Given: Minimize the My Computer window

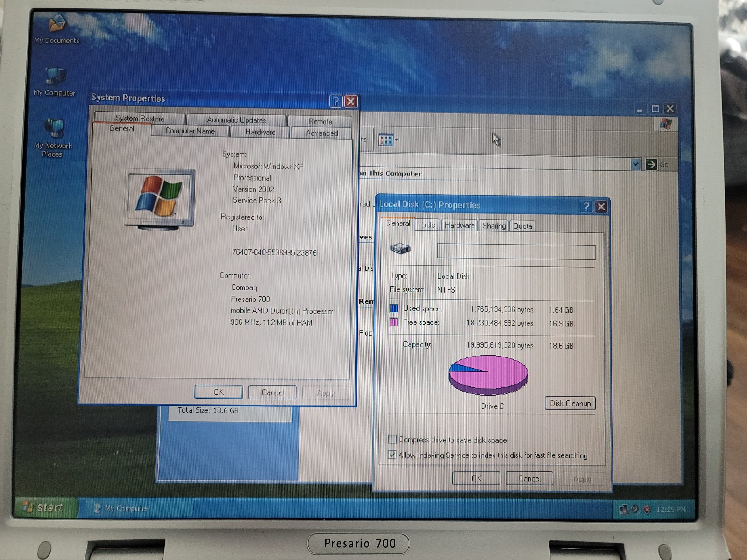Looking at the screenshot, I should tap(640, 109).
